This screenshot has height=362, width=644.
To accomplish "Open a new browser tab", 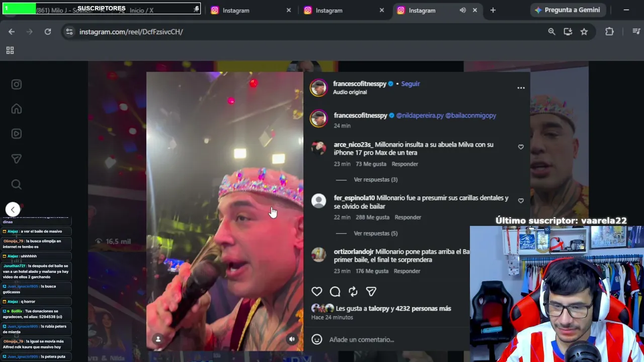I will click(493, 10).
